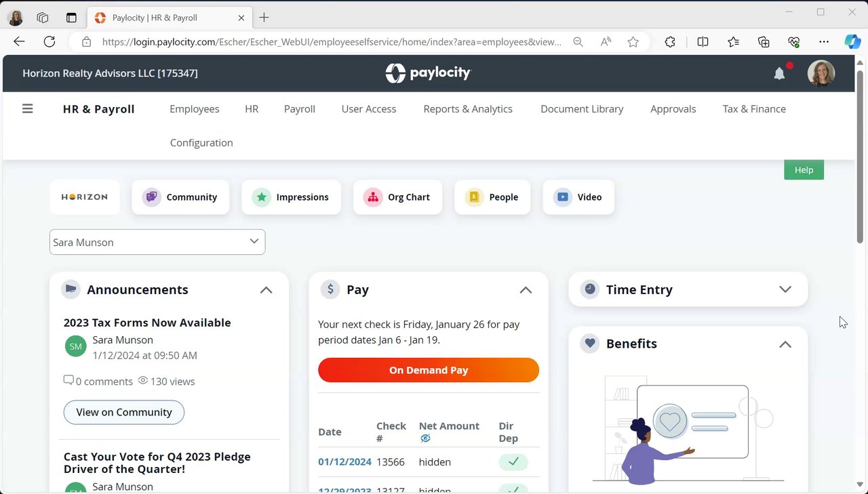Click the Paylocity logo in header

click(x=428, y=73)
